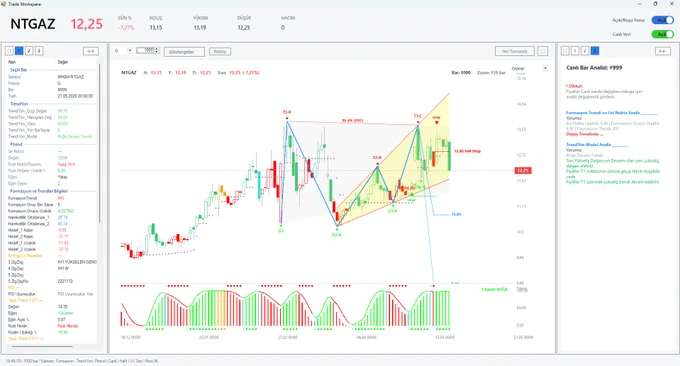The width and height of the screenshot is (680, 366).
Task: Click left panel expand square icon
Action: [x=9, y=51]
